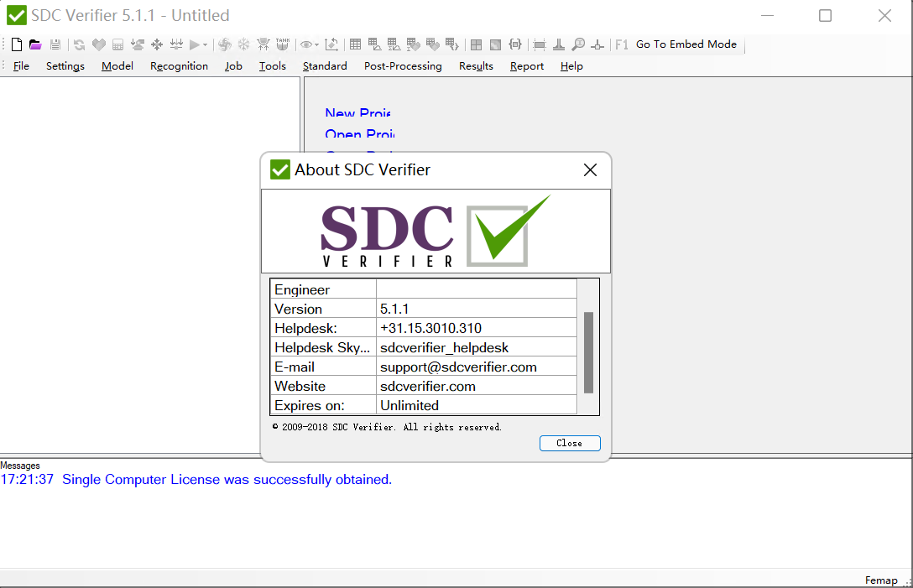Image resolution: width=913 pixels, height=588 pixels.
Task: Click the shaded square toolbar icon
Action: pyautogui.click(x=495, y=44)
